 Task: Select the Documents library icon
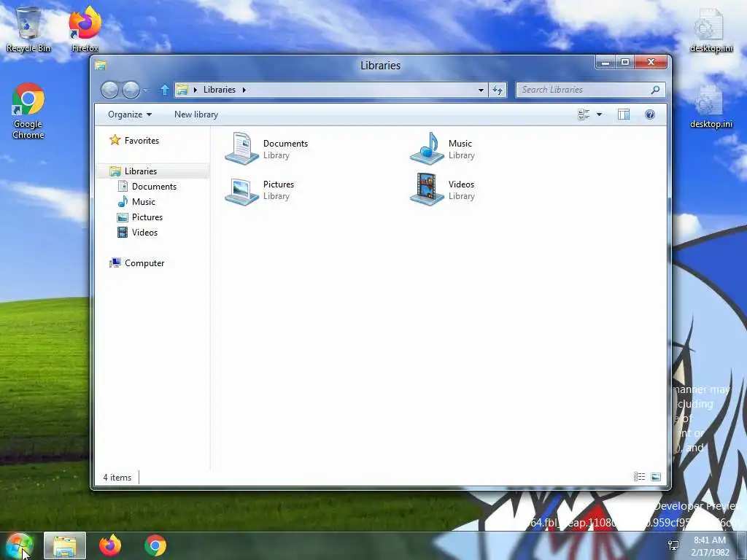(x=241, y=149)
